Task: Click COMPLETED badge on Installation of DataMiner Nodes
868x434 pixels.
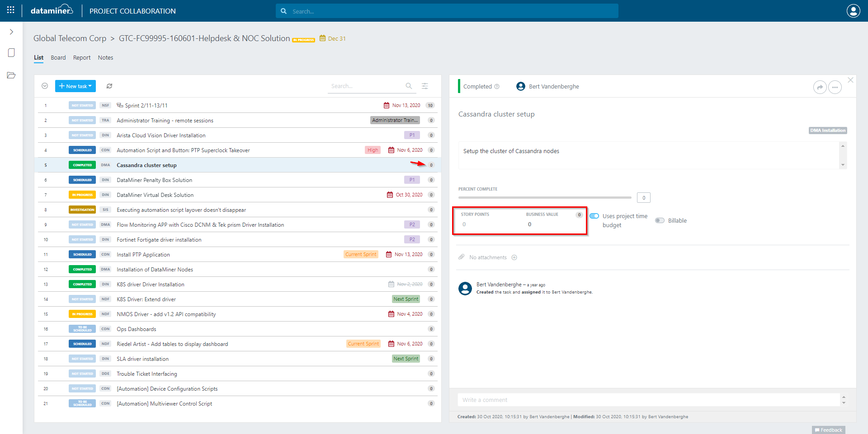Action: (82, 270)
